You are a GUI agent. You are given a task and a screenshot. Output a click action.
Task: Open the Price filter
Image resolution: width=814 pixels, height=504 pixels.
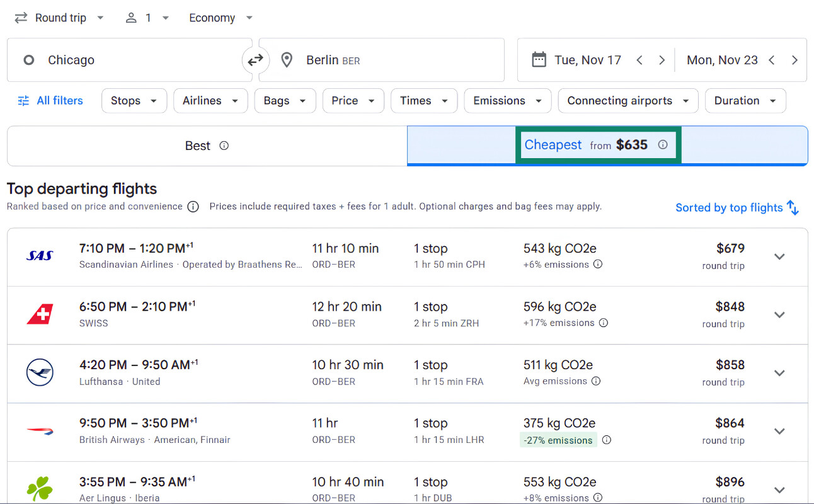click(x=353, y=101)
